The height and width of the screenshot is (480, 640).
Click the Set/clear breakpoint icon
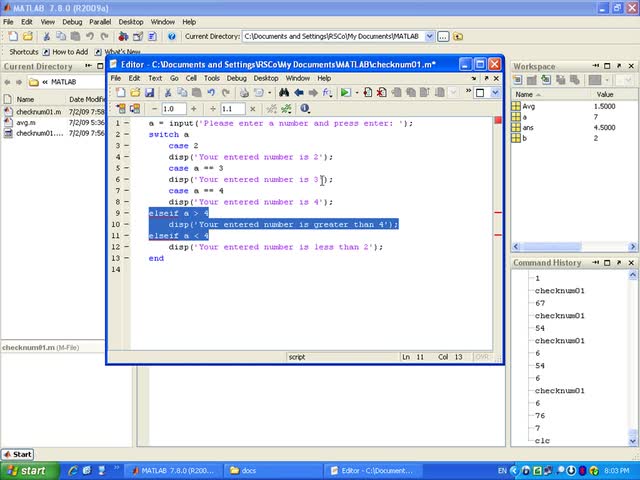click(x=368, y=93)
